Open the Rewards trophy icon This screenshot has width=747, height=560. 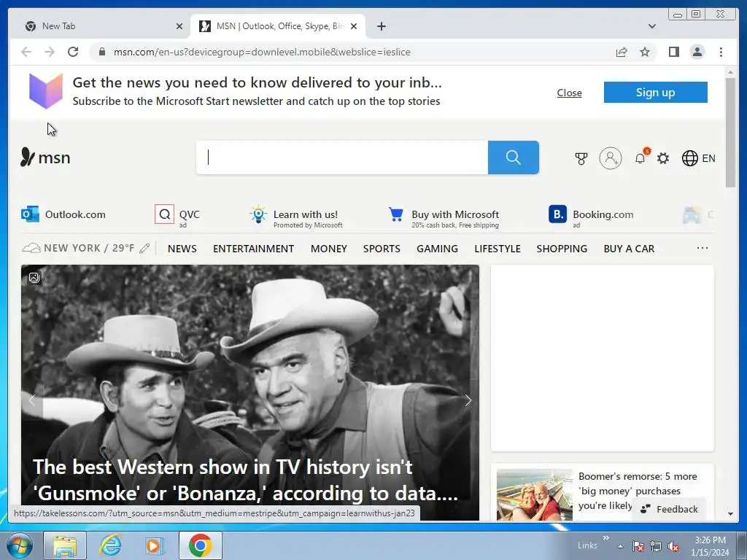(x=581, y=158)
